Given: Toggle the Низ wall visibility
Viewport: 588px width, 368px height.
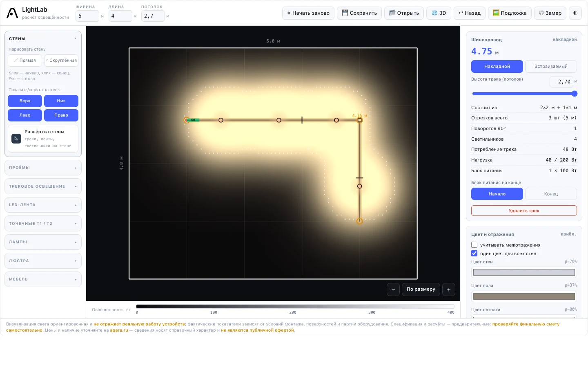Looking at the screenshot, I should coord(61,101).
